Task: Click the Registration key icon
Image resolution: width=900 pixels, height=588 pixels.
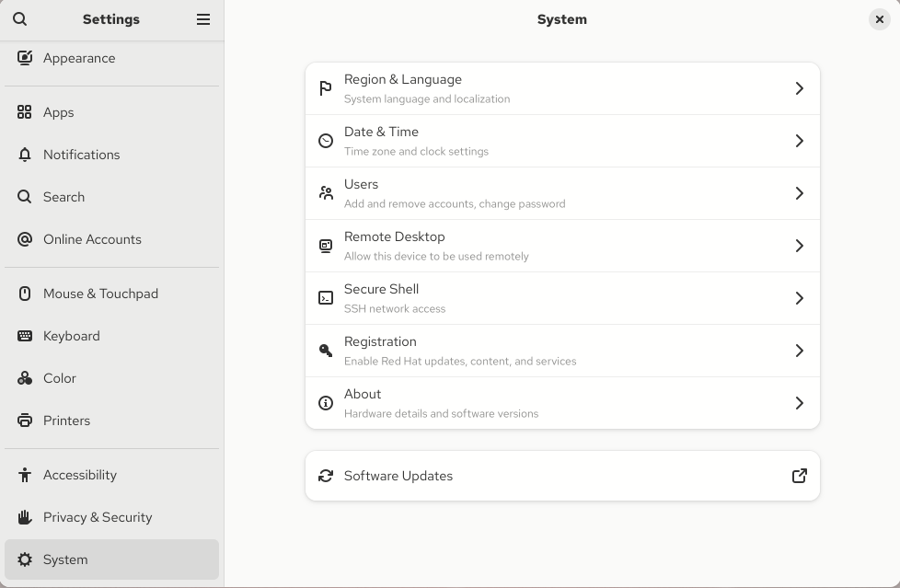Action: [326, 351]
